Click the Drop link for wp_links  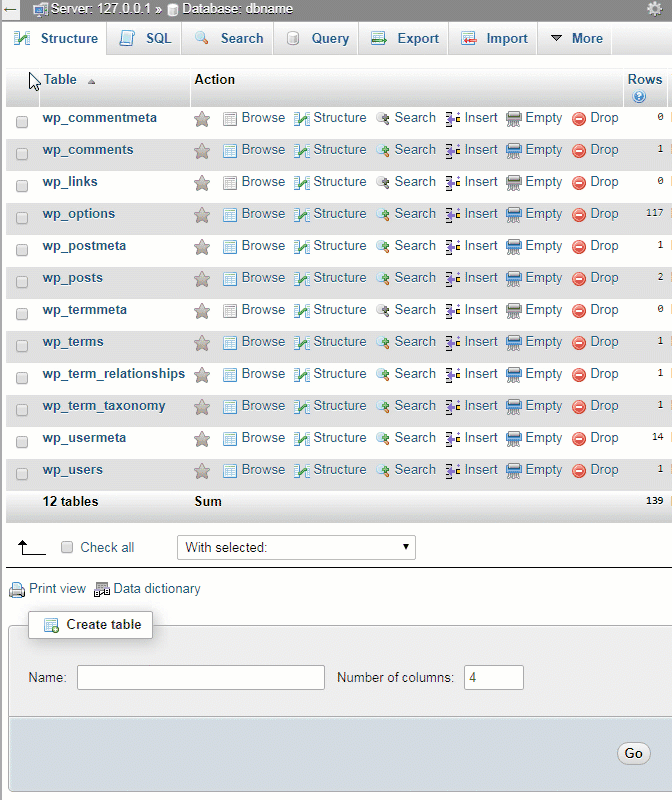point(604,182)
